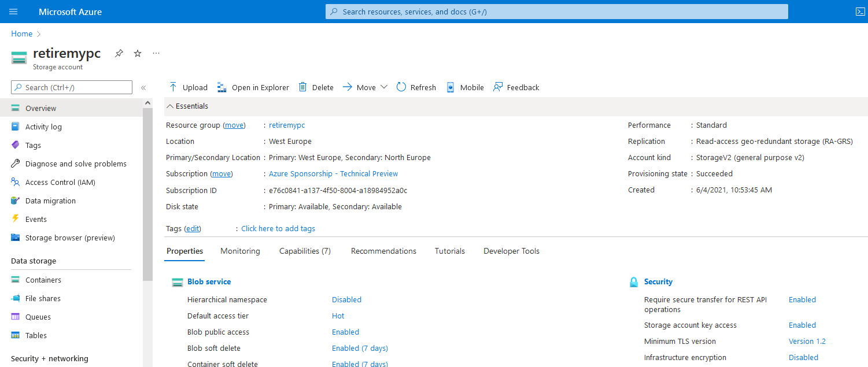This screenshot has height=367, width=868.
Task: Open the Upload dialog from the toolbar
Action: (187, 87)
